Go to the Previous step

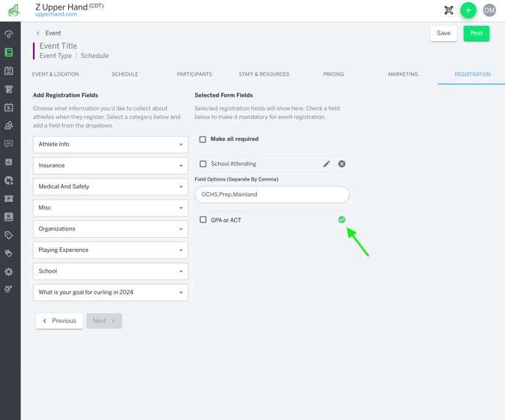point(59,321)
